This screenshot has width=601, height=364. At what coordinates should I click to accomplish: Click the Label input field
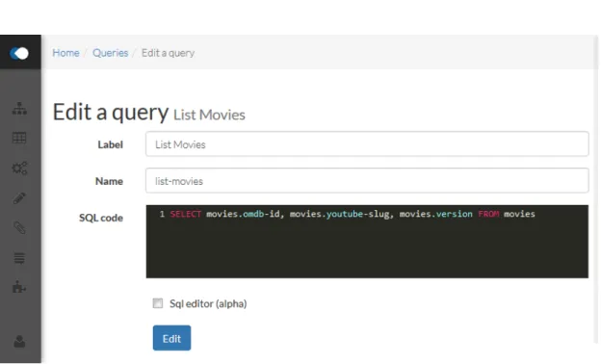pos(367,144)
